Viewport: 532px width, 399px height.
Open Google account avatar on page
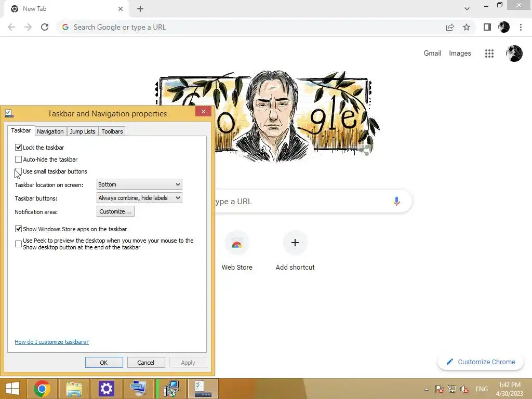[514, 54]
